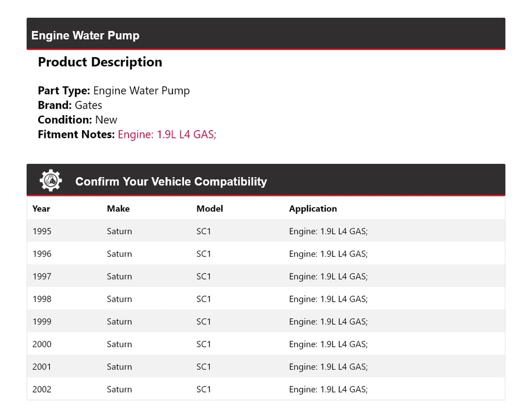Image resolution: width=532 pixels, height=418 pixels.
Task: Click the Product Description heading
Action: 100,62
